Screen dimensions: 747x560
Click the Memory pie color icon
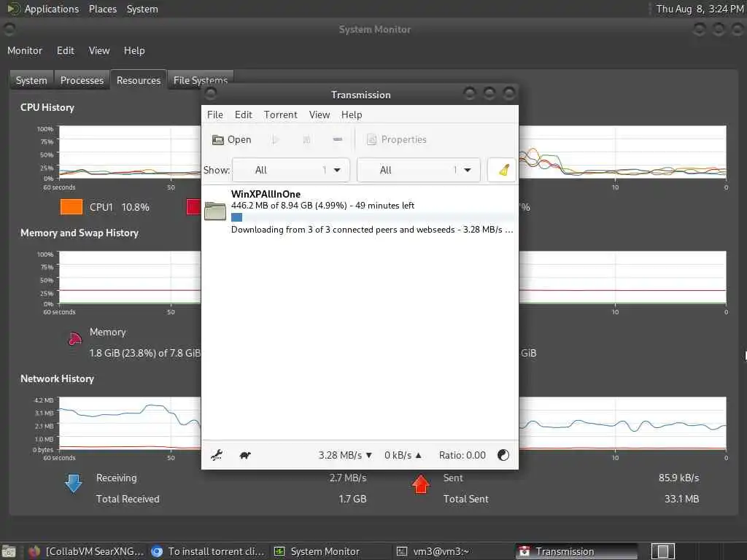[75, 338]
